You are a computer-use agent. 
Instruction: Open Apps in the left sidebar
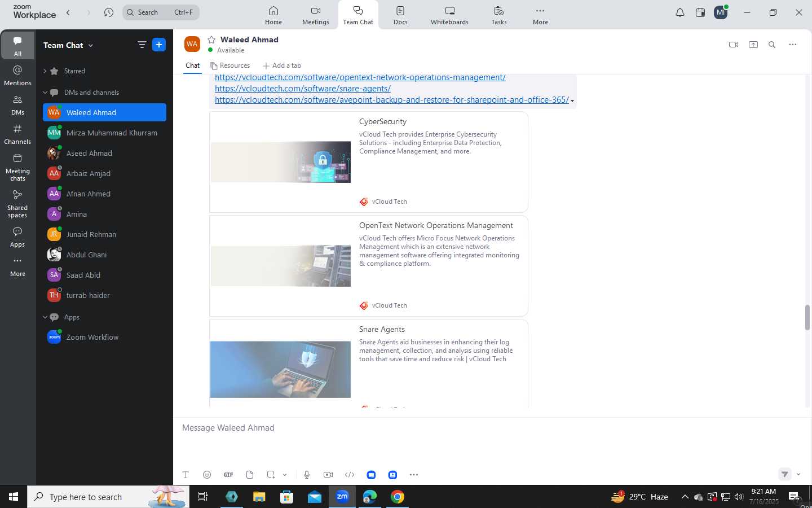tap(17, 237)
